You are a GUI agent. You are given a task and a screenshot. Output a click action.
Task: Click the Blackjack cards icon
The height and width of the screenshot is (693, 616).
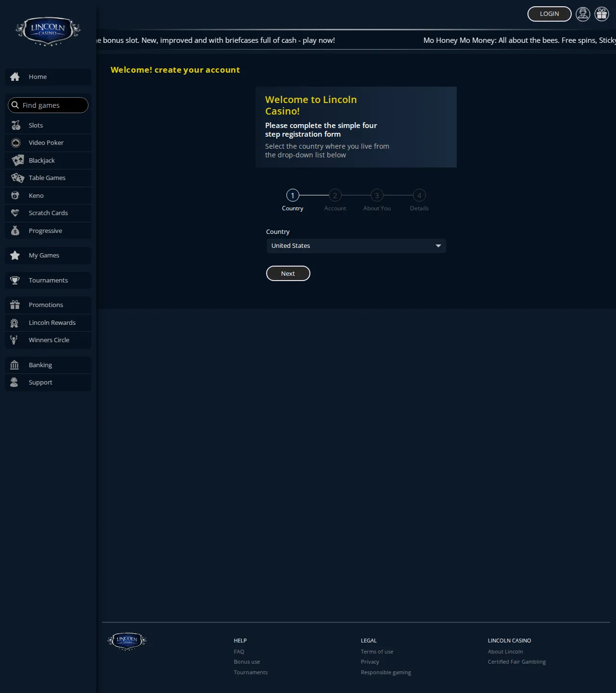point(18,160)
